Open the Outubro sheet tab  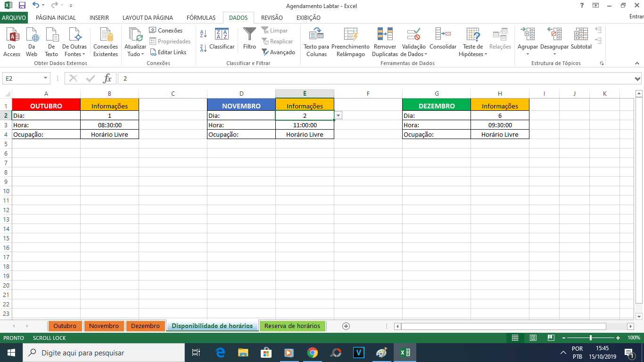pyautogui.click(x=65, y=326)
